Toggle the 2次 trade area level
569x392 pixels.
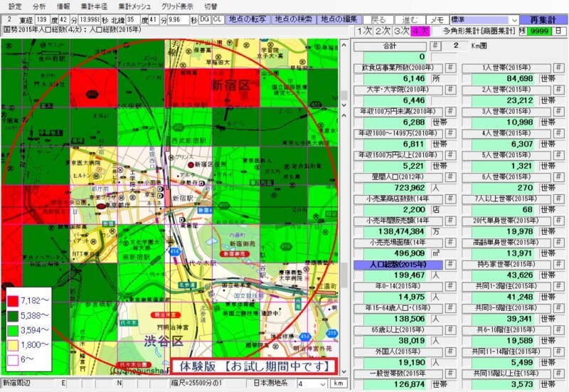(383, 31)
